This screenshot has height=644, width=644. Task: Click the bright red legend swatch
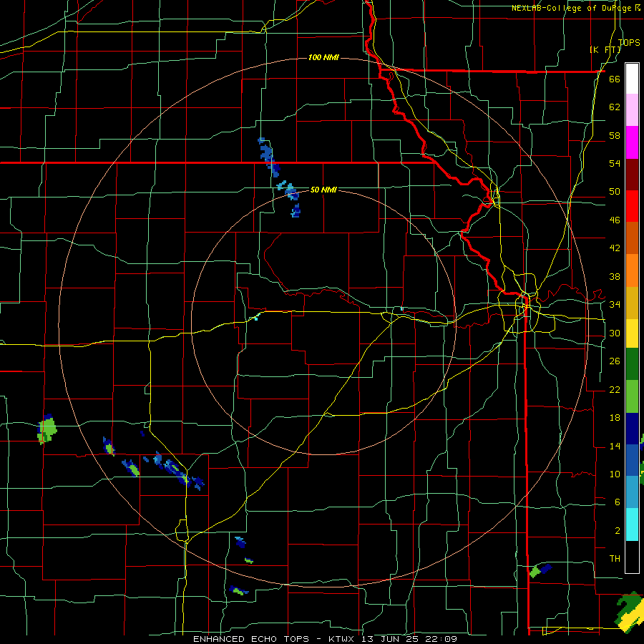click(x=632, y=206)
